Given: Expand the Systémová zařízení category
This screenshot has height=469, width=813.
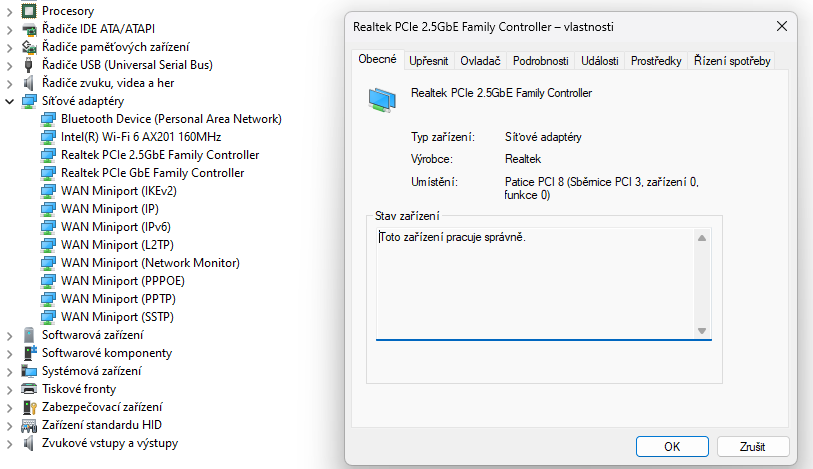Looking at the screenshot, I should pyautogui.click(x=10, y=371).
